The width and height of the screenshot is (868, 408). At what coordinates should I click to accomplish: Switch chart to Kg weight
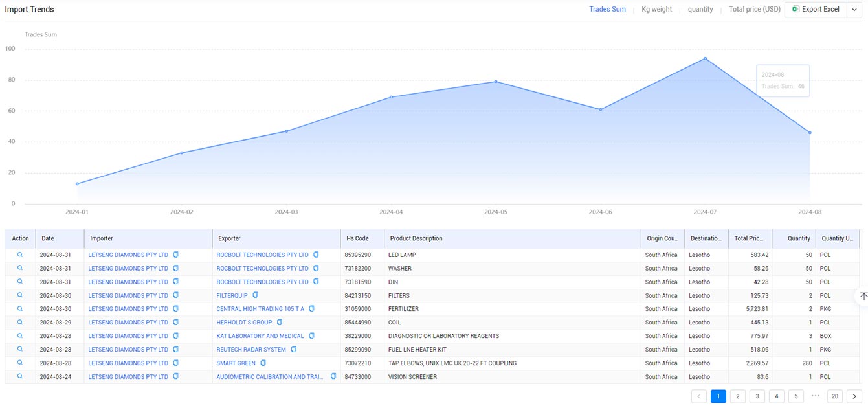pos(656,10)
